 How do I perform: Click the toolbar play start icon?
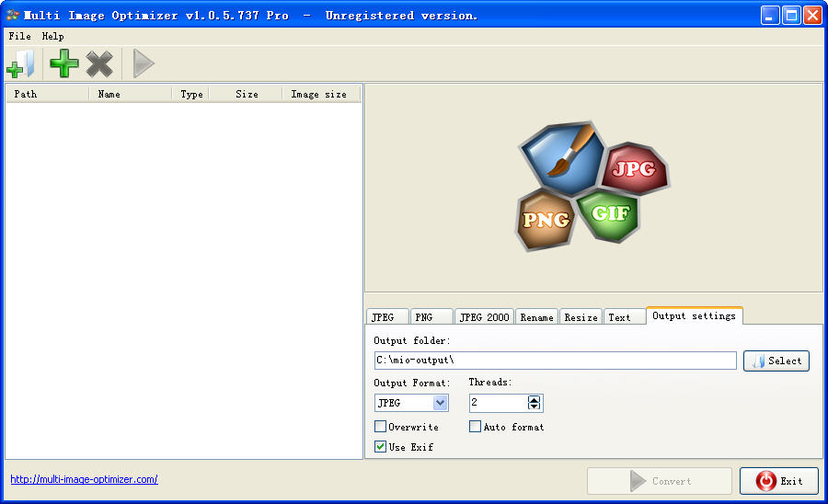point(143,63)
